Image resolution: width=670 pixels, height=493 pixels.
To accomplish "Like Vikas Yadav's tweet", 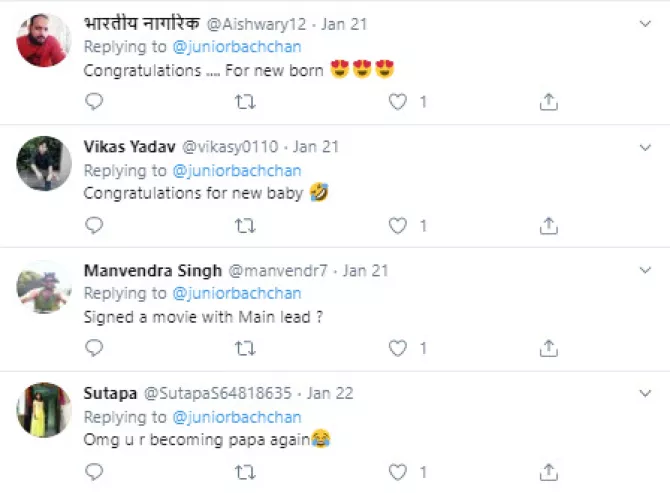I will (x=398, y=226).
